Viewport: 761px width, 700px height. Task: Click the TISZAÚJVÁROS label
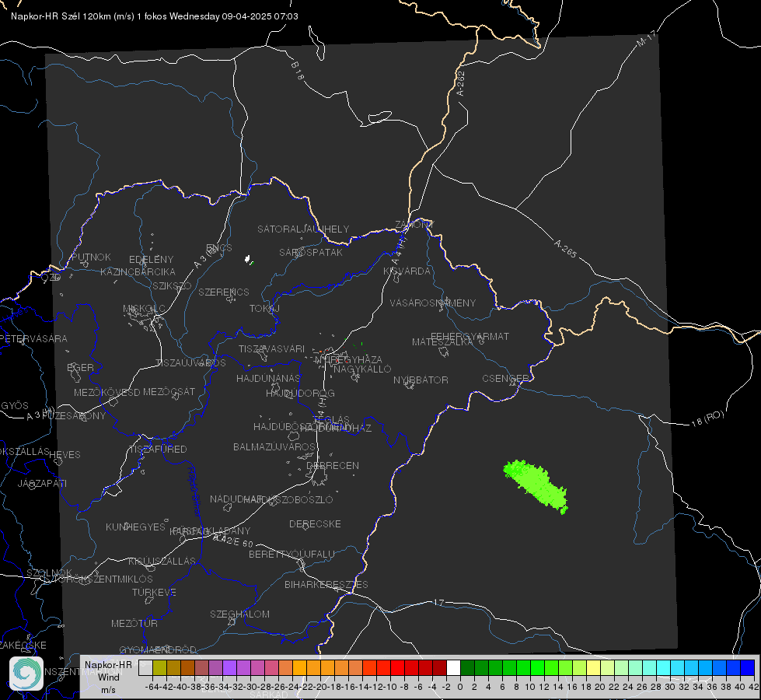pos(190,363)
